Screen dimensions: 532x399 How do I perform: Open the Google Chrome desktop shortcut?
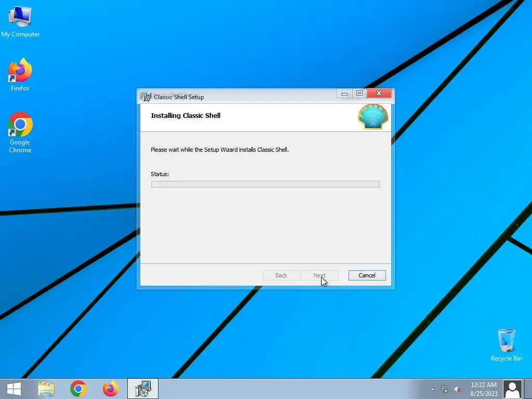coord(20,132)
